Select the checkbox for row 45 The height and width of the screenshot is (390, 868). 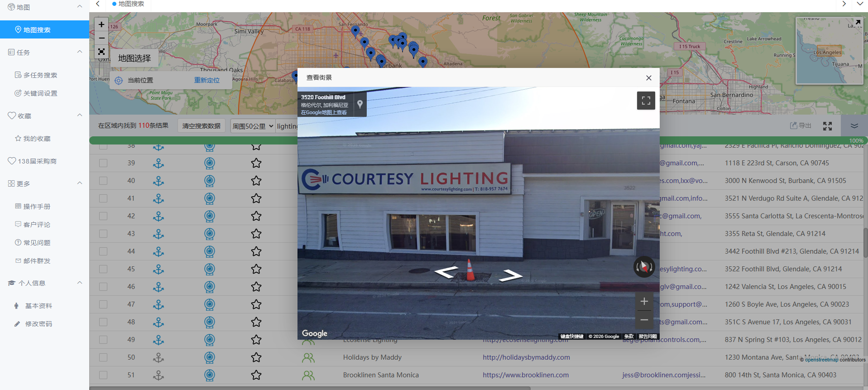[x=103, y=269]
